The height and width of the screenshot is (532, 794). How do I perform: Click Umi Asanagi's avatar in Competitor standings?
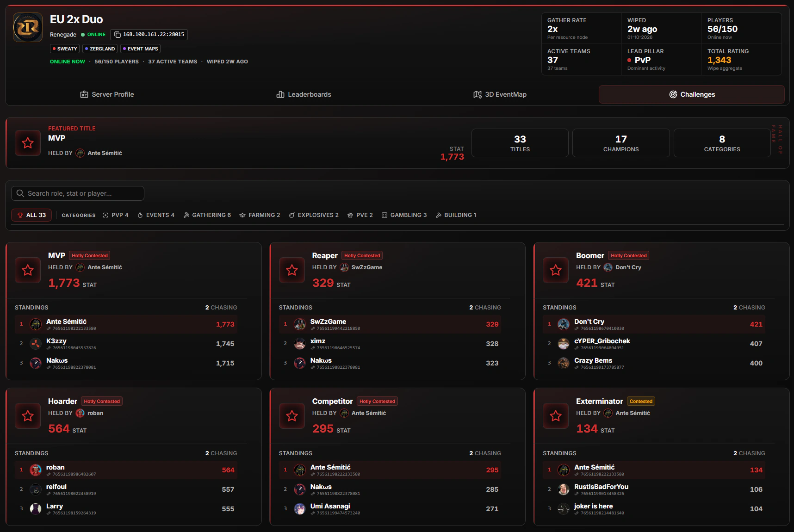pyautogui.click(x=300, y=509)
